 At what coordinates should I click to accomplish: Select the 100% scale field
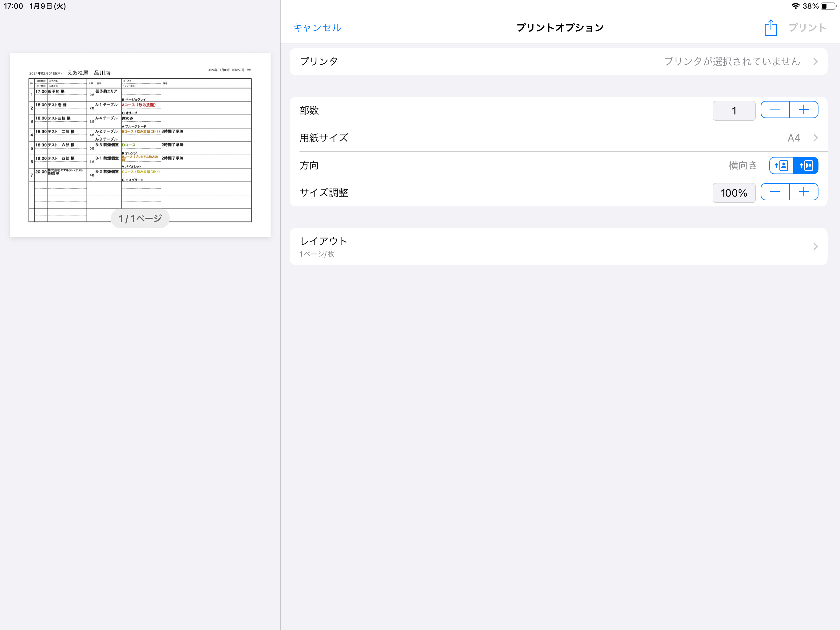tap(734, 193)
